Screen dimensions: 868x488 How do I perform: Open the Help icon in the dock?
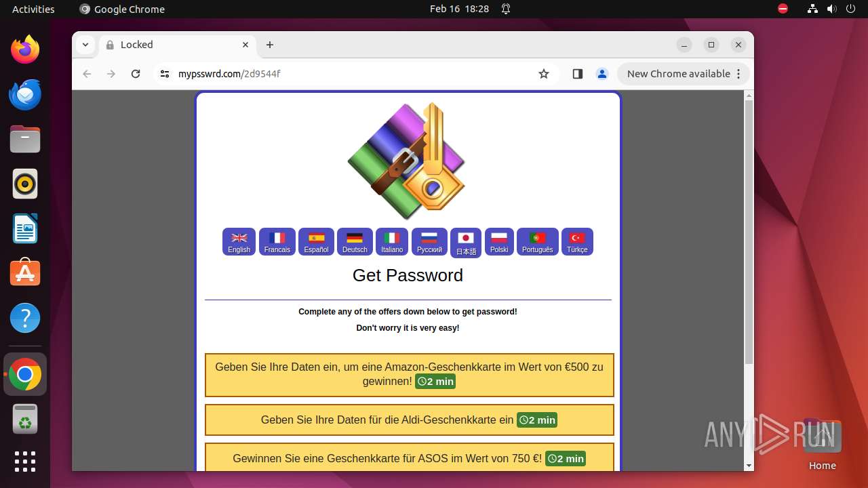[25, 318]
